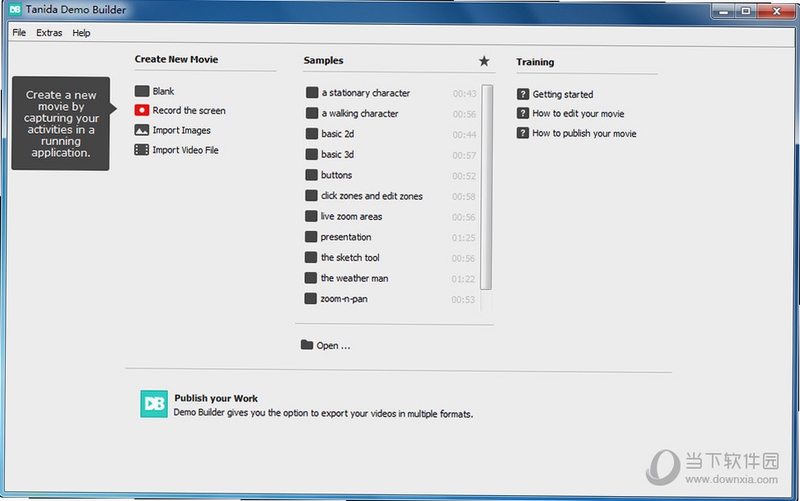
Task: Click the icon beside basic 2d
Action: [312, 134]
